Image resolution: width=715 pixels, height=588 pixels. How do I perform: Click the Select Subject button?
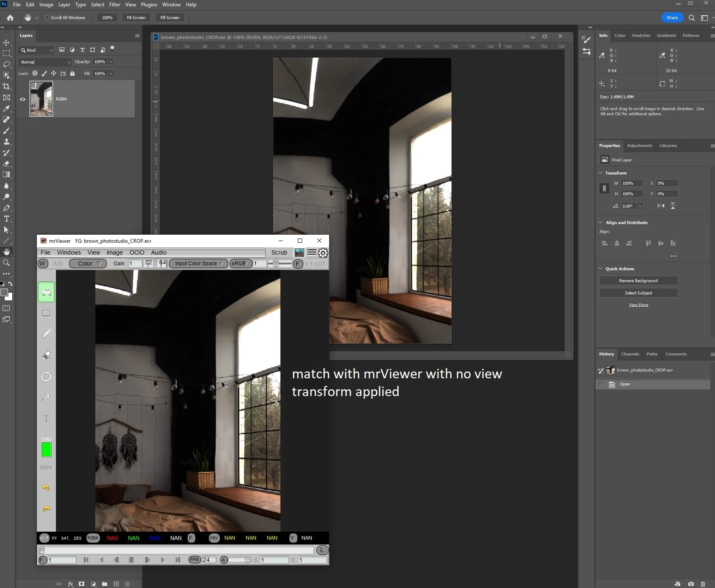click(638, 293)
